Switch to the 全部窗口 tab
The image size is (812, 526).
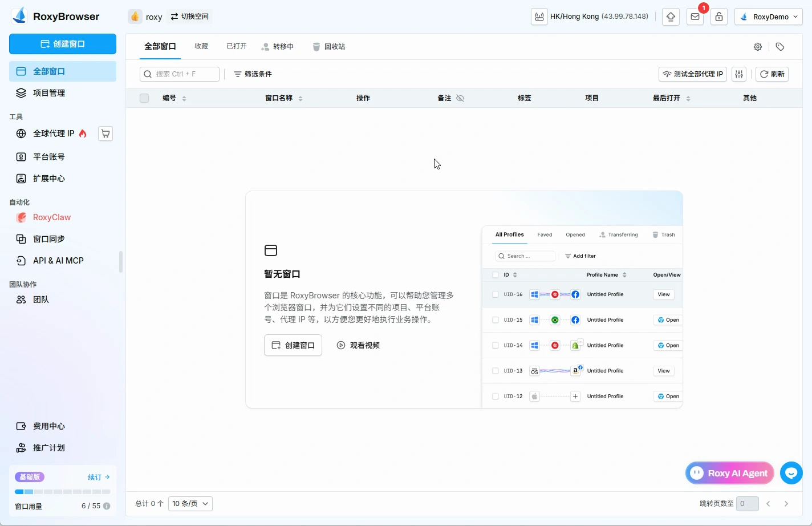pos(160,46)
